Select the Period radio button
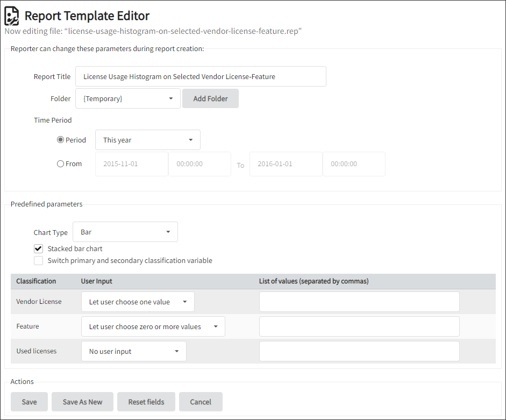The height and width of the screenshot is (420, 506). [x=60, y=140]
